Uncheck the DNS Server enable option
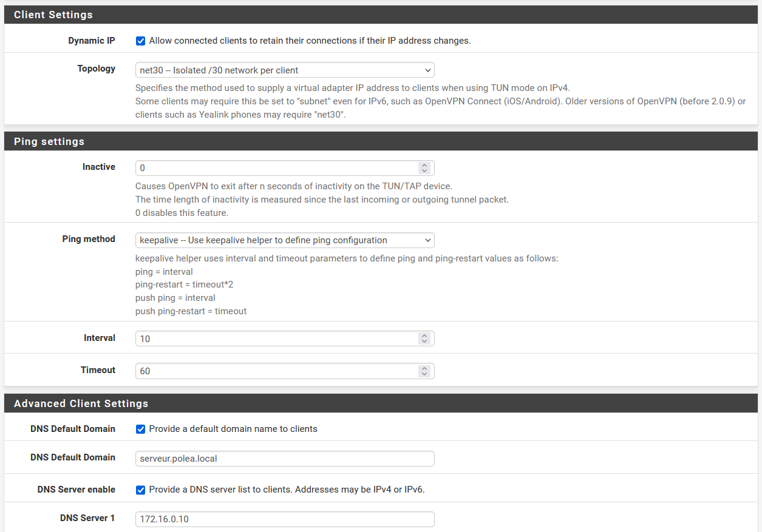This screenshot has height=532, width=762. pyautogui.click(x=140, y=490)
